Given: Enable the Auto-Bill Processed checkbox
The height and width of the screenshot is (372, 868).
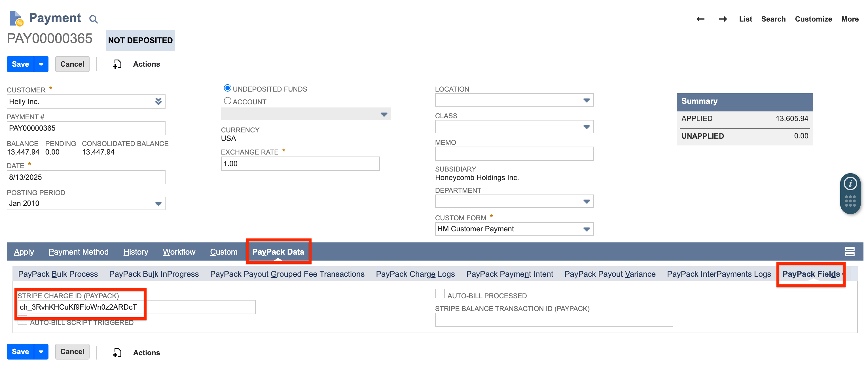Looking at the screenshot, I should (x=440, y=293).
